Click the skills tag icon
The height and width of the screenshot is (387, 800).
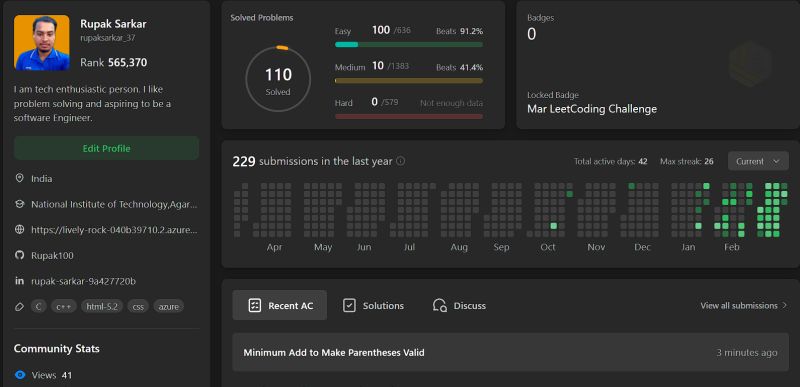tap(20, 306)
